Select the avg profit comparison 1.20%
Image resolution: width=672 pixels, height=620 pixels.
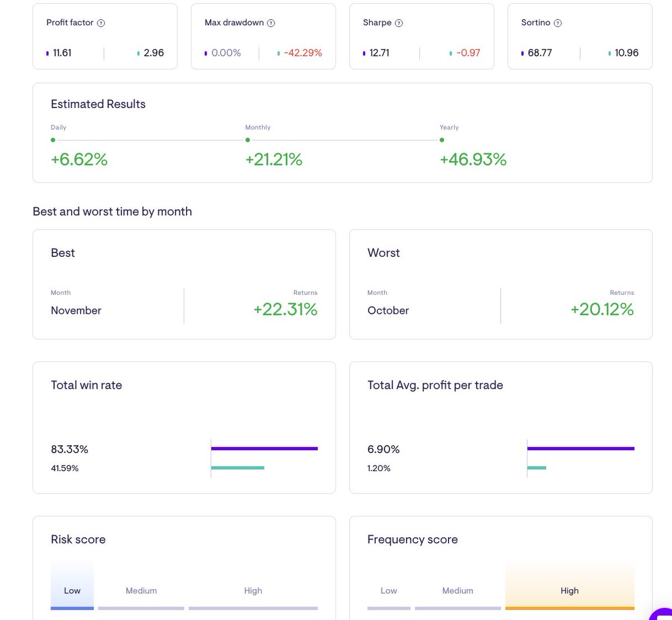379,468
